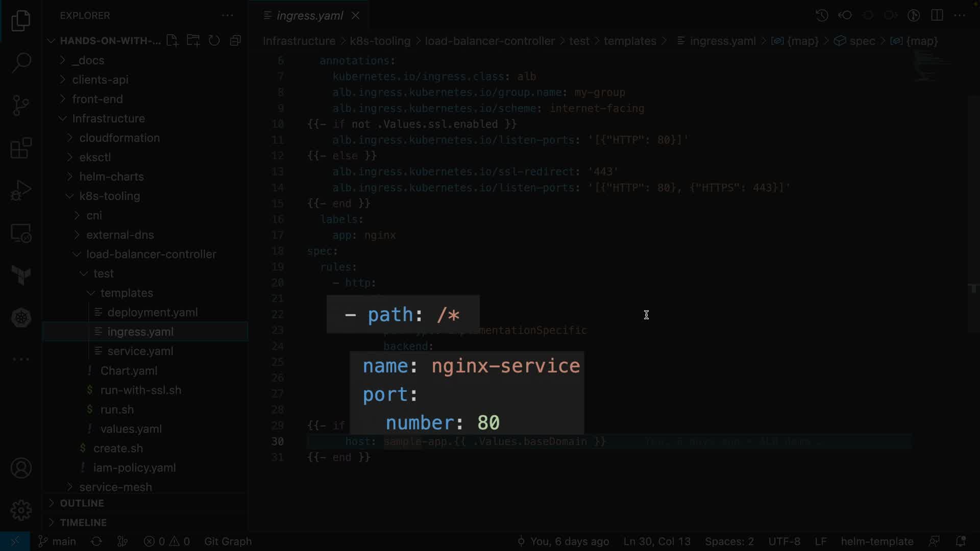Expand the OUTLINE section
This screenshot has height=551, width=980.
click(x=82, y=503)
